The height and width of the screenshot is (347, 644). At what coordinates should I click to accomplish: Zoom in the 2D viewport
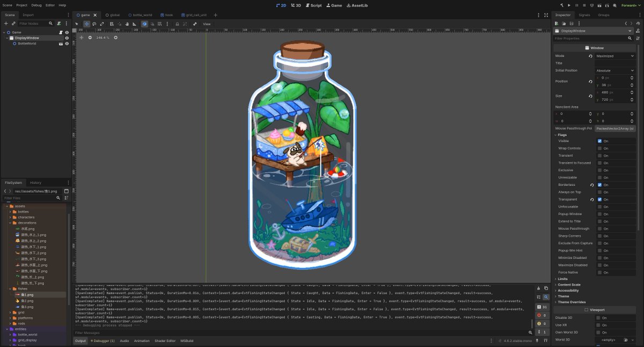tap(115, 38)
